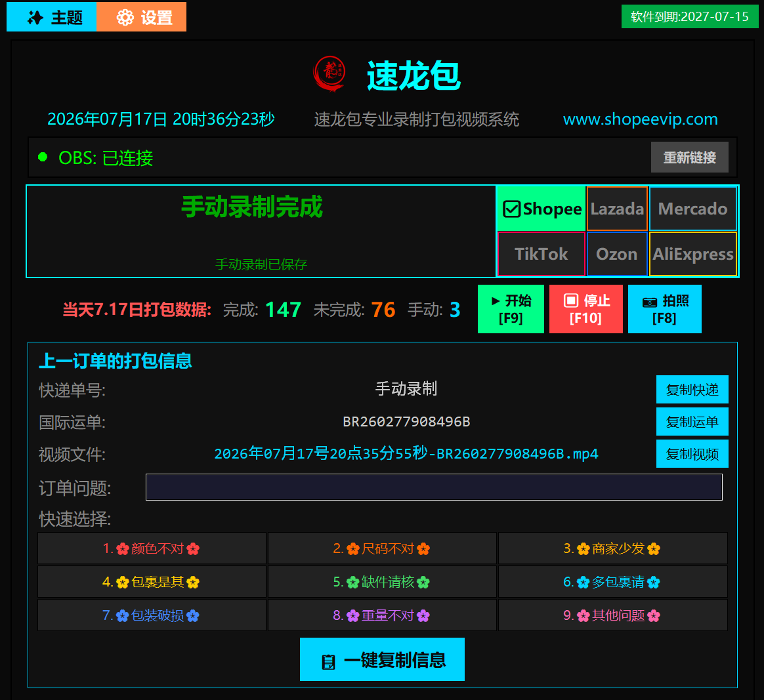Choose quick option 8 重量不对
This screenshot has height=700, width=764.
coord(382,615)
